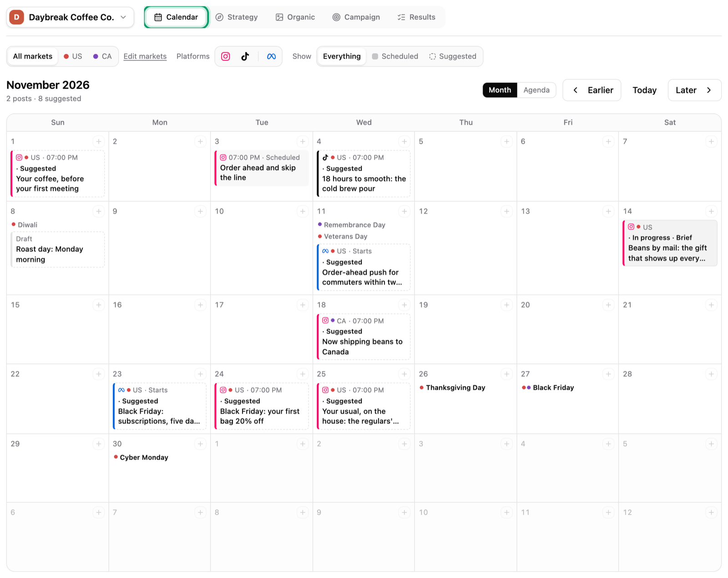Toggle the Instagram platform filter
Screen dimensions: 728x578
(x=226, y=56)
